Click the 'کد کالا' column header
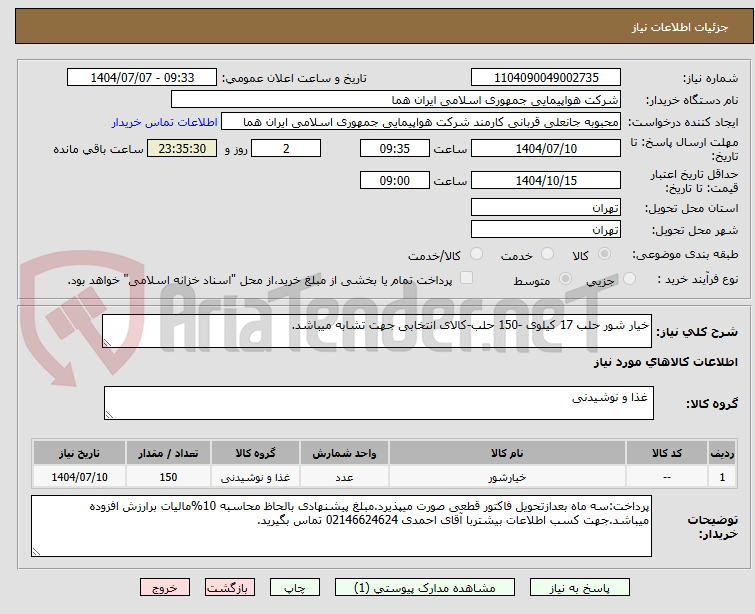The width and height of the screenshot is (755, 614). pos(666,453)
